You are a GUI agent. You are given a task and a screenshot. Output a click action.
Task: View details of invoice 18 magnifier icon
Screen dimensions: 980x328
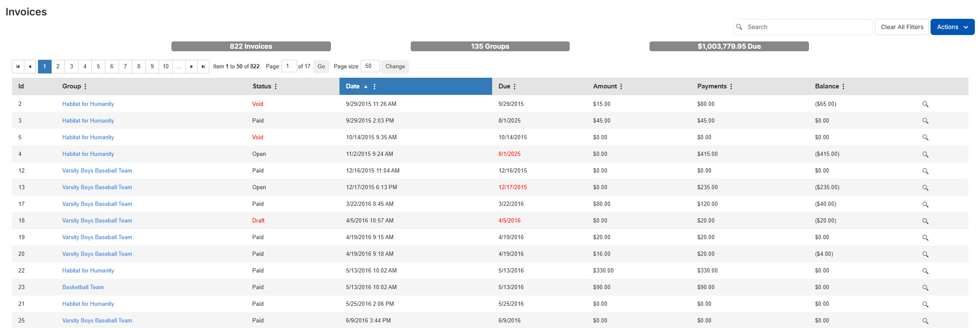click(x=925, y=221)
